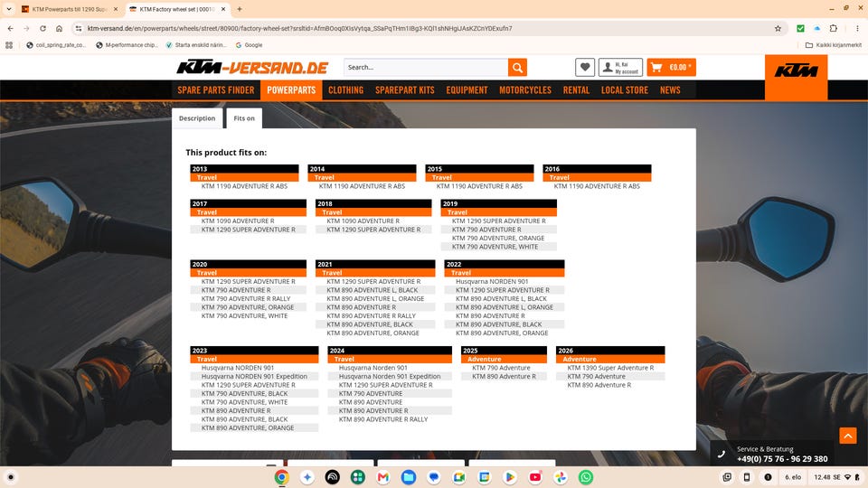868x488 pixels.
Task: Select the Fits on tab
Action: [244, 118]
